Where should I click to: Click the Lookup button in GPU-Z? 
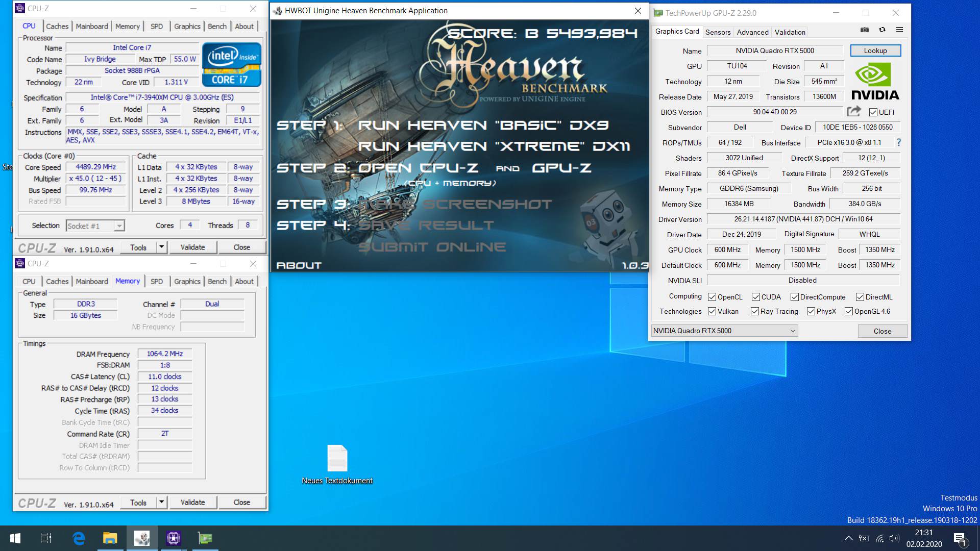875,51
